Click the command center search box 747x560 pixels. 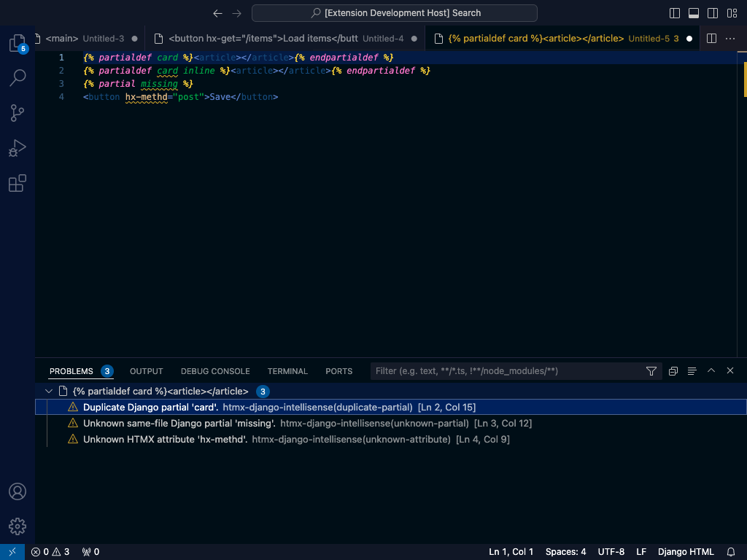(x=395, y=13)
